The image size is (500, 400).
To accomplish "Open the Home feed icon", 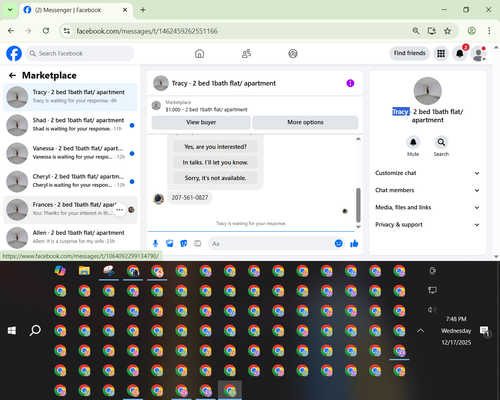I will point(199,53).
